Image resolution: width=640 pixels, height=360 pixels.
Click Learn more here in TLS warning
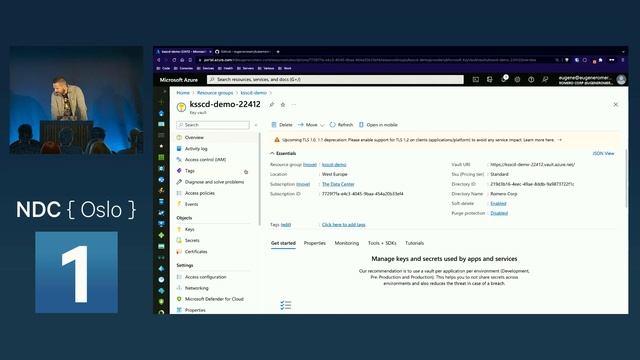[x=538, y=140]
